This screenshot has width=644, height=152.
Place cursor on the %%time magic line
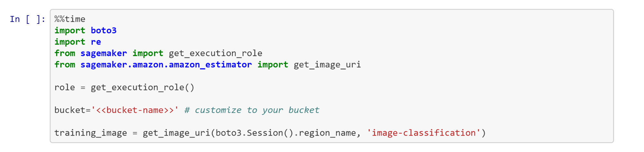point(70,19)
